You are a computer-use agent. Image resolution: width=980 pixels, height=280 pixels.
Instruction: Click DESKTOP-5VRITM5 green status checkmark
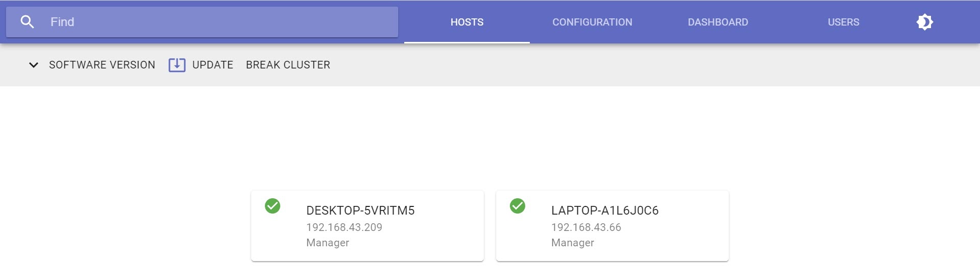click(x=273, y=206)
